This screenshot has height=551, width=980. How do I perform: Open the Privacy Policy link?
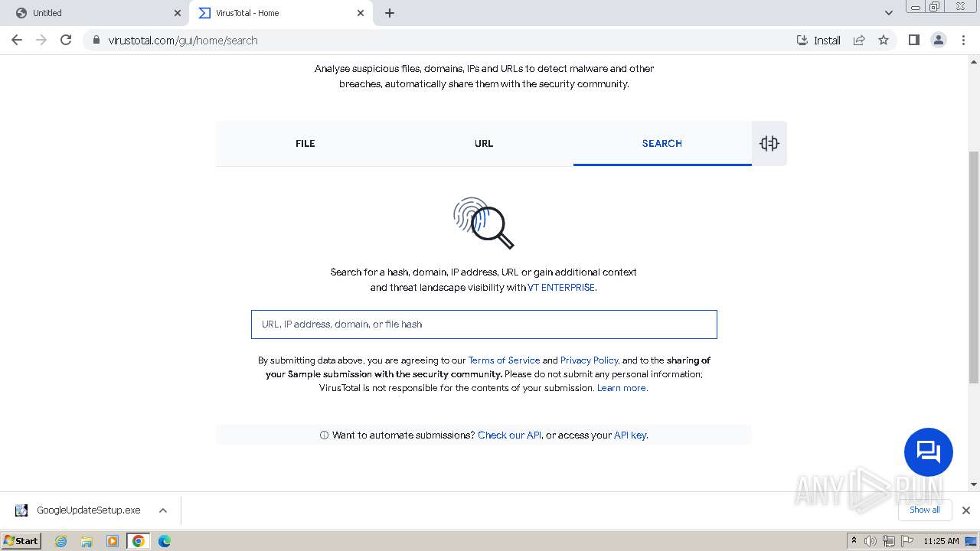pos(589,360)
